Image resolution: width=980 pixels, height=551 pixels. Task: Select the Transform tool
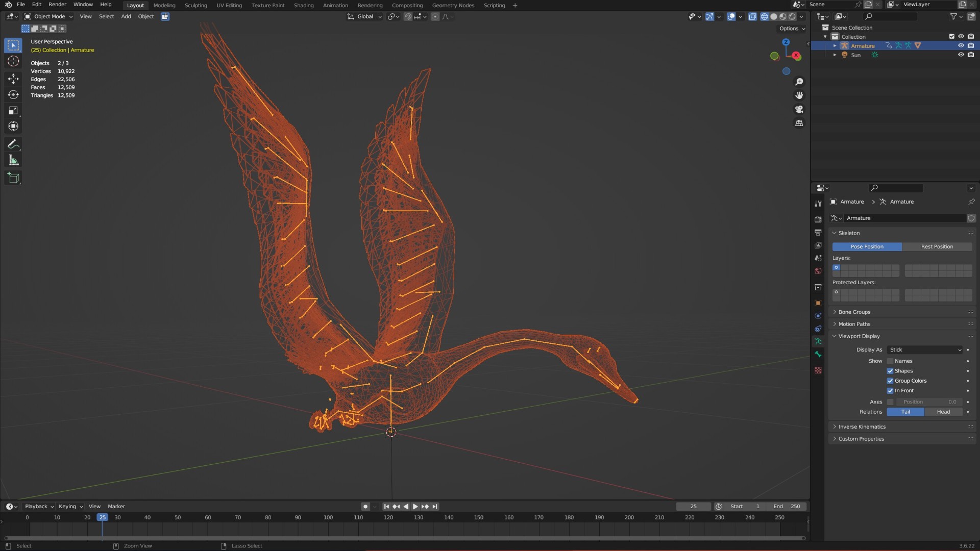click(13, 127)
